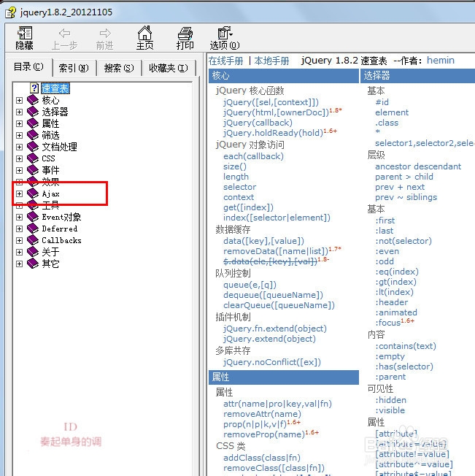The image size is (475, 476).
Task: Switch to the 目录 (Contents) tab
Action: click(28, 66)
